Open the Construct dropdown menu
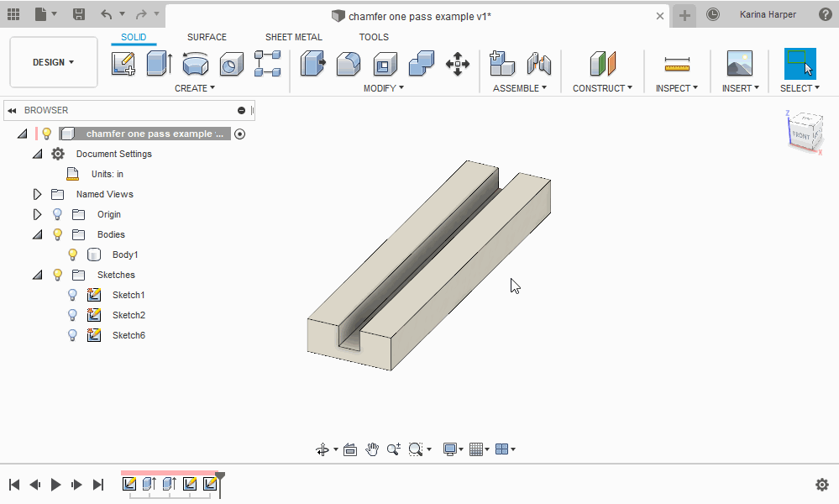The height and width of the screenshot is (504, 839). point(601,87)
